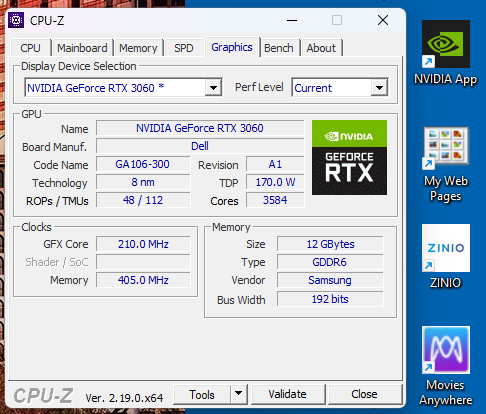The image size is (486, 414).
Task: Open the Perf Level dropdown arrow
Action: [379, 88]
